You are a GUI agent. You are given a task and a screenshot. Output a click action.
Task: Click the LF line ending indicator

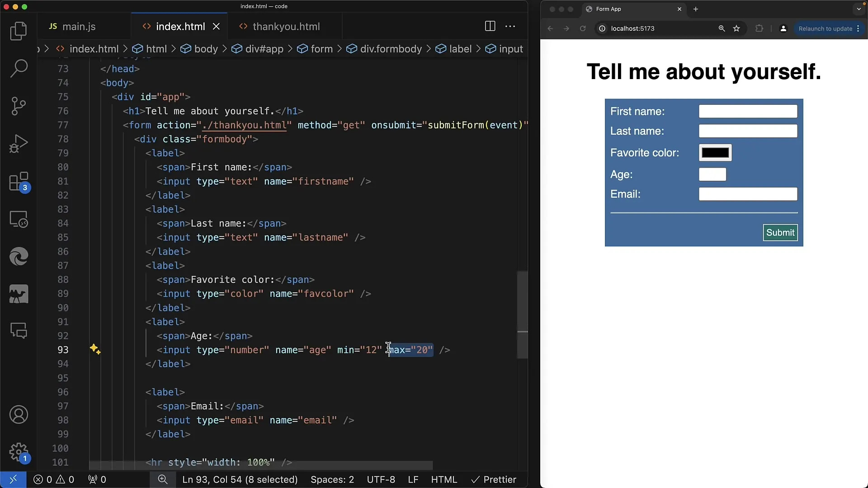click(413, 479)
